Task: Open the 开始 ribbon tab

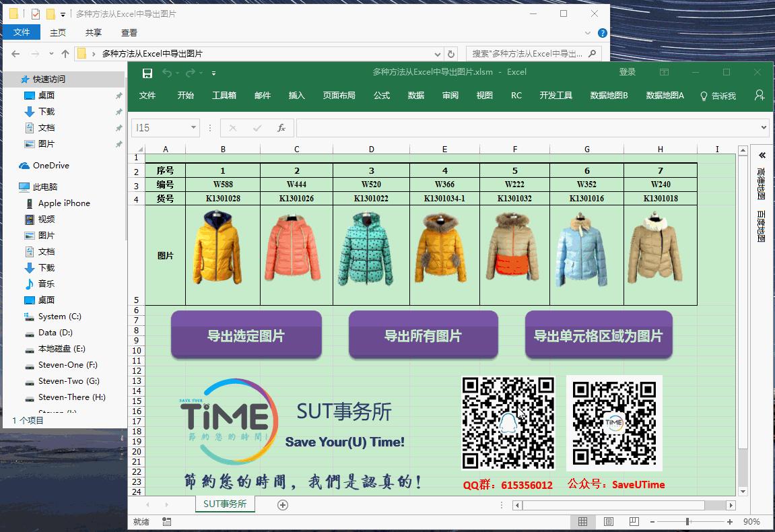Action: click(x=186, y=96)
